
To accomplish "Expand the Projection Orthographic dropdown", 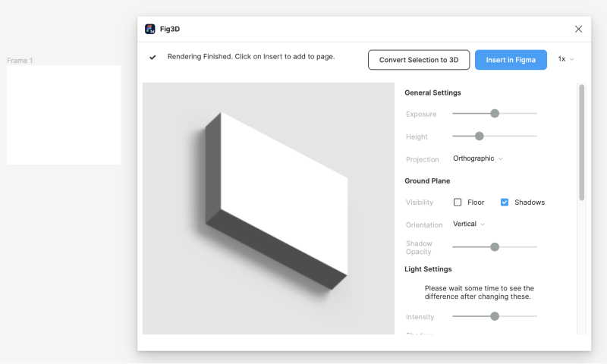I will point(478,158).
